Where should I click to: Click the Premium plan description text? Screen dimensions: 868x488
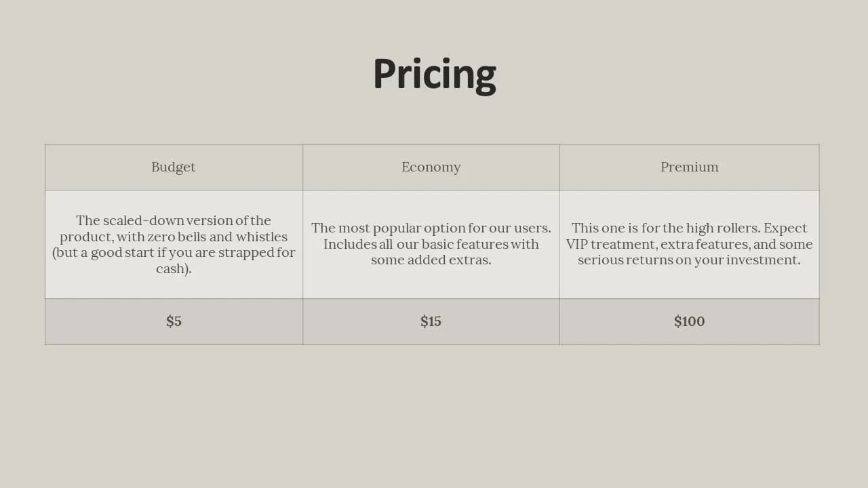[690, 244]
